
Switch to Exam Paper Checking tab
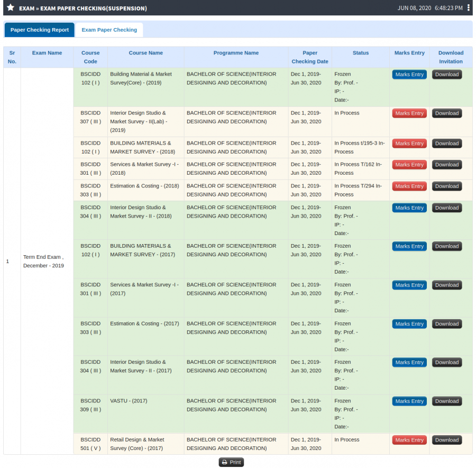pyautogui.click(x=109, y=30)
